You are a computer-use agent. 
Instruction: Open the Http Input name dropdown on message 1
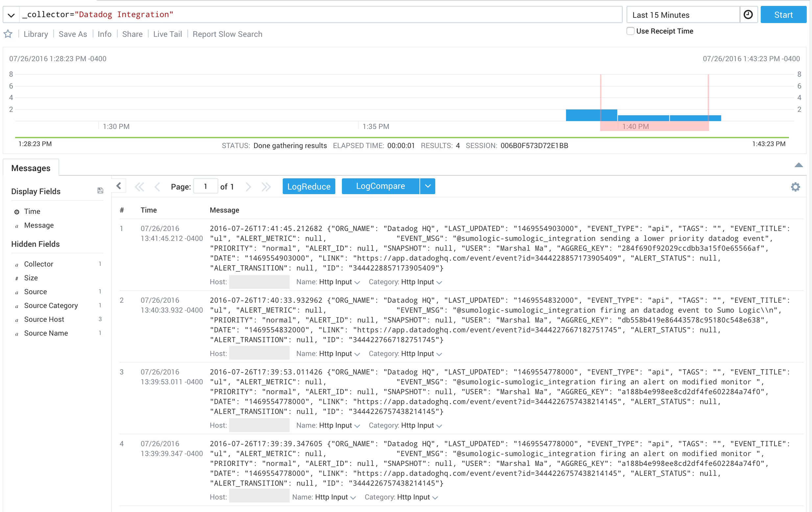pos(357,282)
